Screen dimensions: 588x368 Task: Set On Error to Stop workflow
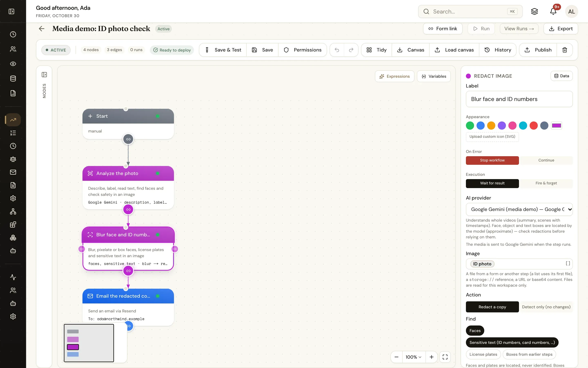[x=492, y=160]
